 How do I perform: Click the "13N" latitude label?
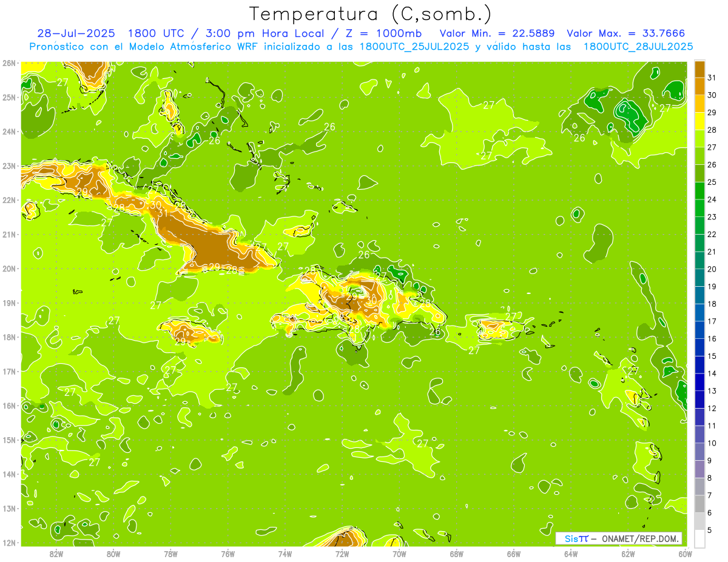9,509
